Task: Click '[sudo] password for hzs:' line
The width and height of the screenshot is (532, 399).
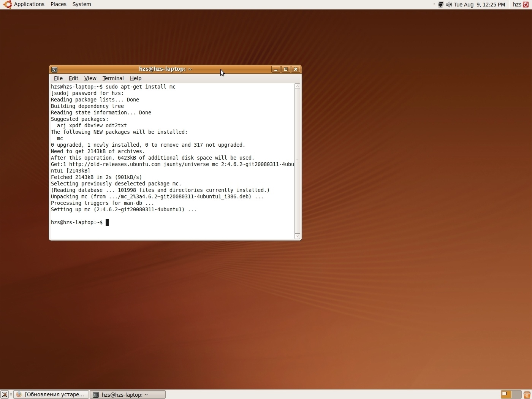Action: click(87, 93)
